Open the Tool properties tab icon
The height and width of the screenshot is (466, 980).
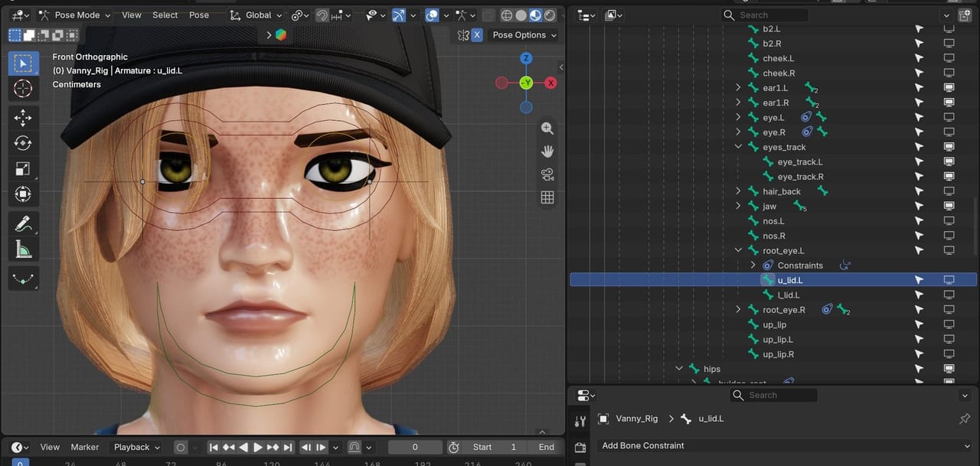(x=580, y=421)
